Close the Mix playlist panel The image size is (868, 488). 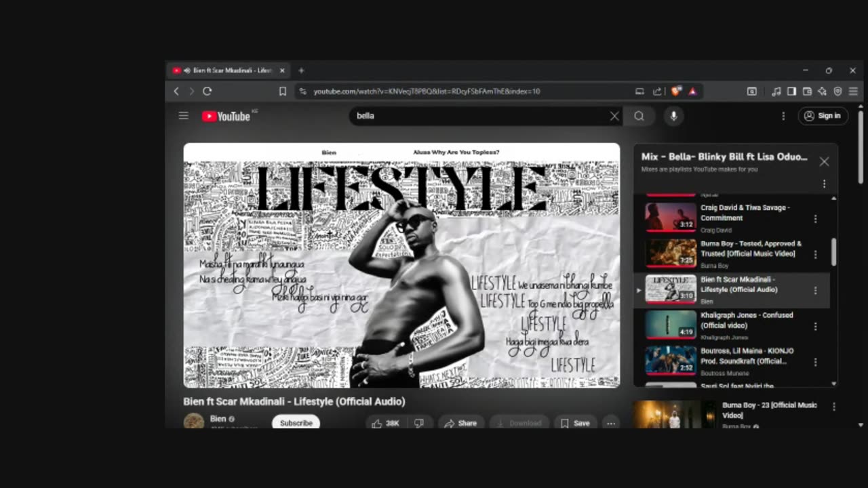(824, 161)
